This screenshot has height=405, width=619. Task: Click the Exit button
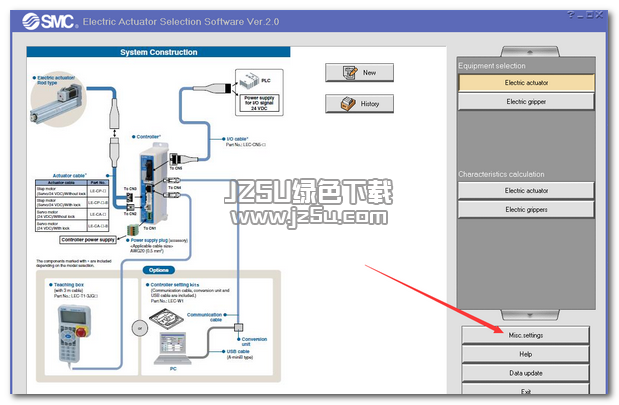tap(525, 389)
